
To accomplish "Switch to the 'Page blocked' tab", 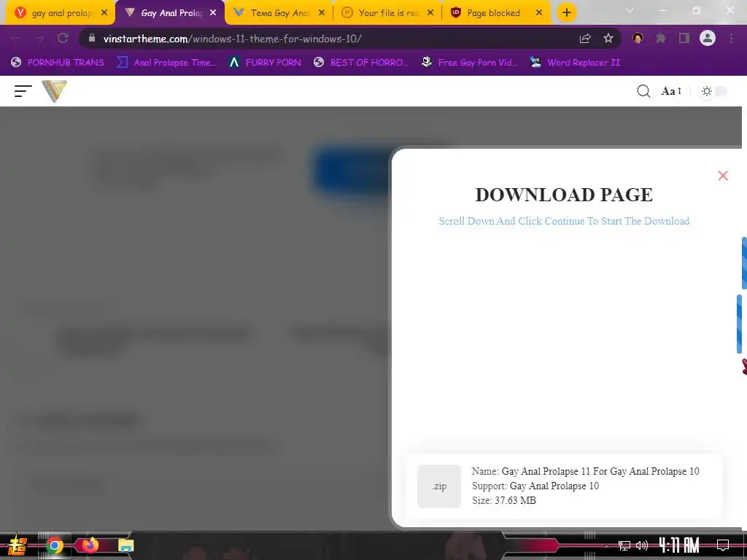I will point(493,13).
